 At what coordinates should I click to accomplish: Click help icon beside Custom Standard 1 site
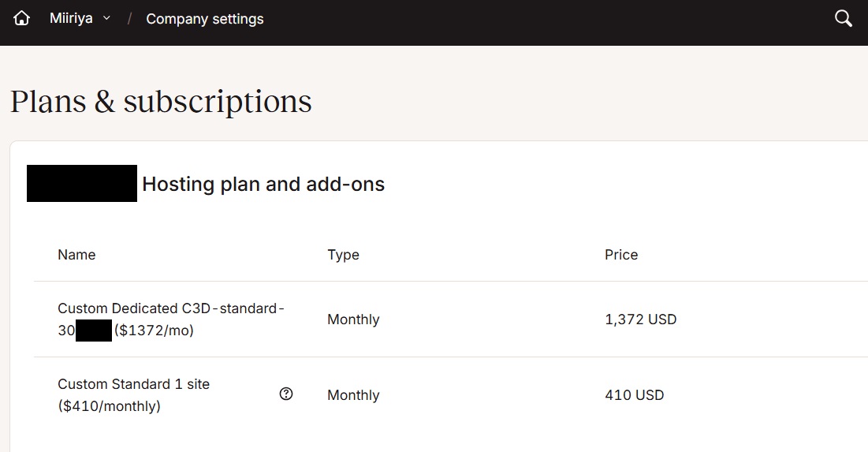(286, 394)
